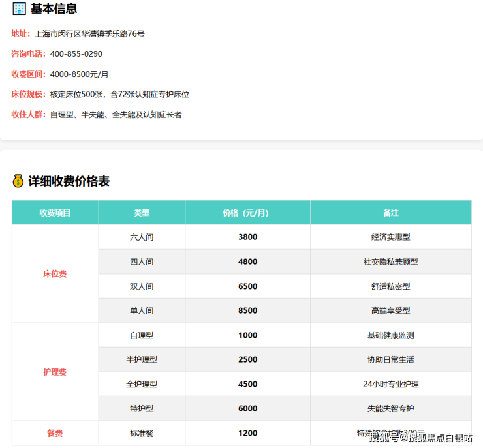Select the 餐费 category cell
483x448 pixels.
55,433
